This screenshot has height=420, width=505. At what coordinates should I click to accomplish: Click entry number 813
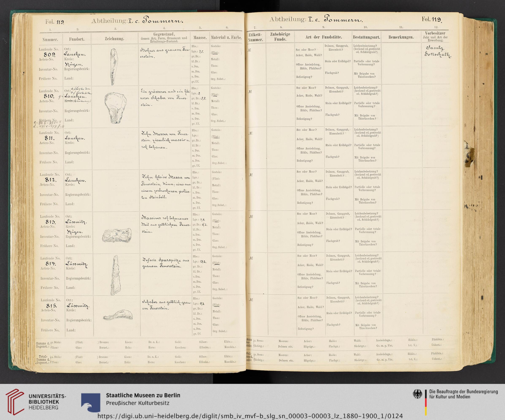[51, 222]
